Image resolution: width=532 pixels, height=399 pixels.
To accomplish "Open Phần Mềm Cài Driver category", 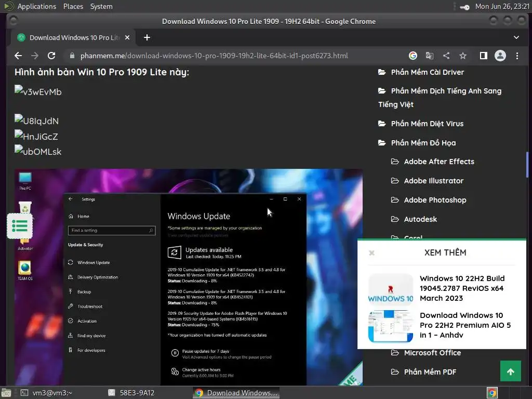I will click(427, 72).
